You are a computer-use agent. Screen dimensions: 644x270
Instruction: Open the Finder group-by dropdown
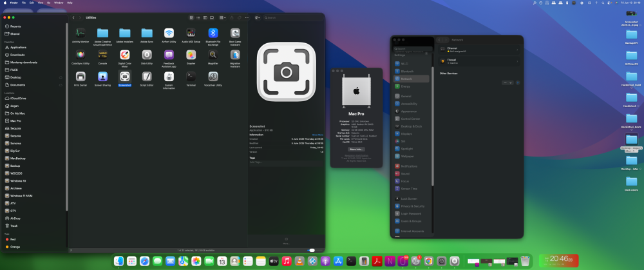pyautogui.click(x=222, y=17)
